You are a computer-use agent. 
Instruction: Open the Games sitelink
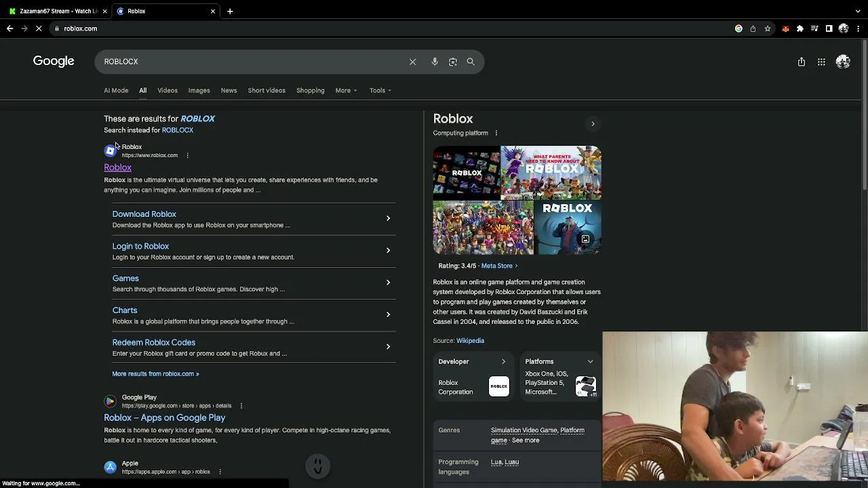pyautogui.click(x=125, y=278)
